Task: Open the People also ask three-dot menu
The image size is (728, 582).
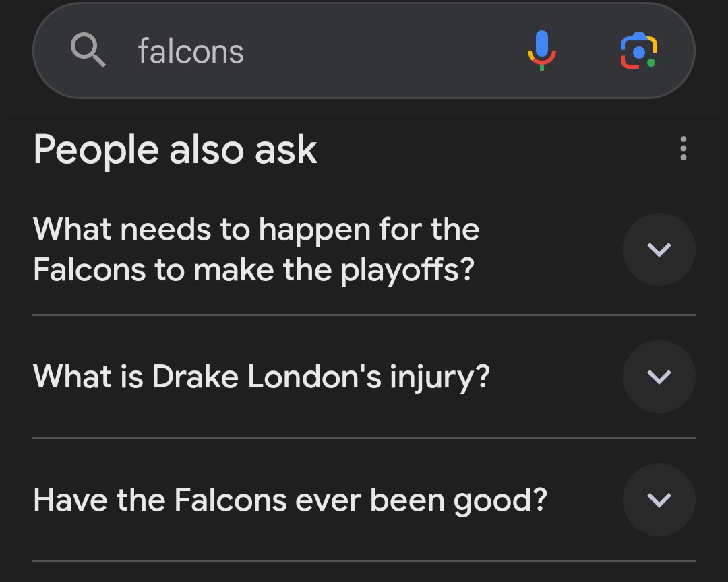Action: [x=683, y=148]
